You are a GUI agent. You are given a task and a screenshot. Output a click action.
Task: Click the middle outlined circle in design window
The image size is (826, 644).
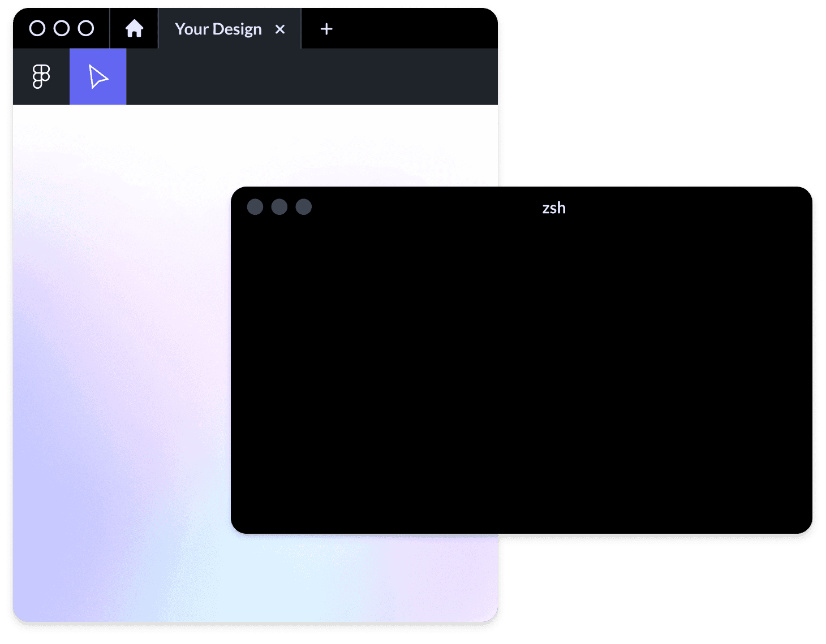click(62, 28)
